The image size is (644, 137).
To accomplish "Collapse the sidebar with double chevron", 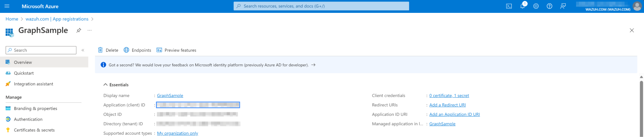I will (x=83, y=50).
